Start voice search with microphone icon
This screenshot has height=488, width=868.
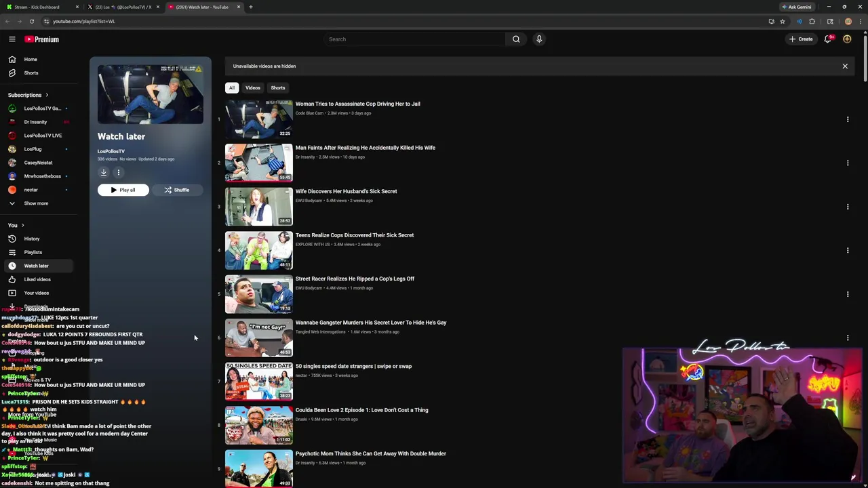[x=539, y=39]
